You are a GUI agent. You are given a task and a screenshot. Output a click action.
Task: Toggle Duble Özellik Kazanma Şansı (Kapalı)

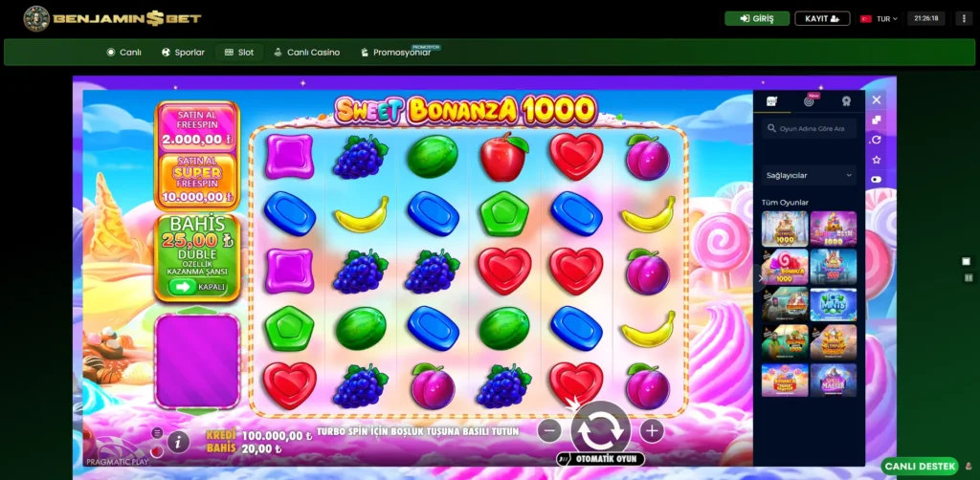coord(197,287)
